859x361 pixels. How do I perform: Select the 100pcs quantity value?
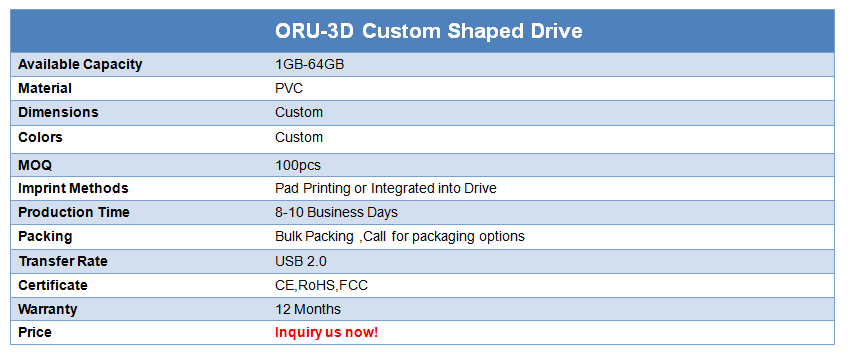pos(298,165)
